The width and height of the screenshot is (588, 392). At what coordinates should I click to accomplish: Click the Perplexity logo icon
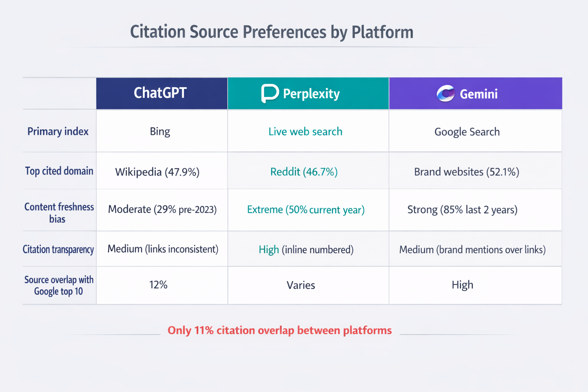[x=270, y=93]
